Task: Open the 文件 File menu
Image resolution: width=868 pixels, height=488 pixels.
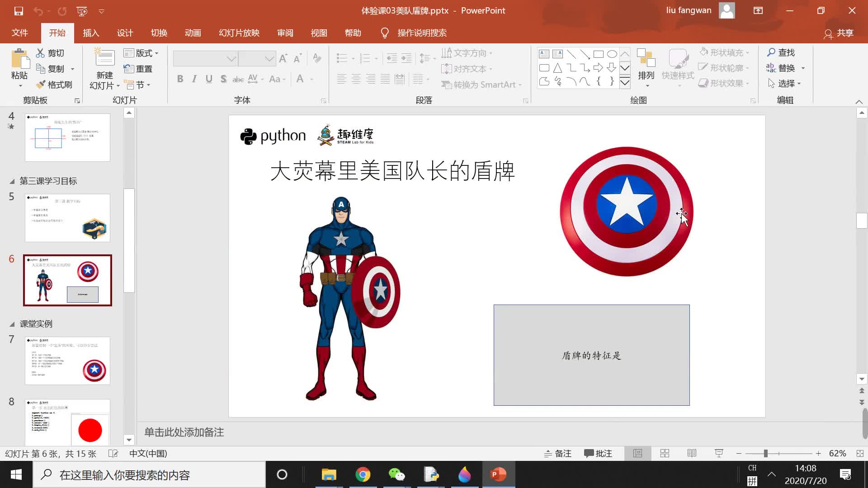Action: pos(19,33)
